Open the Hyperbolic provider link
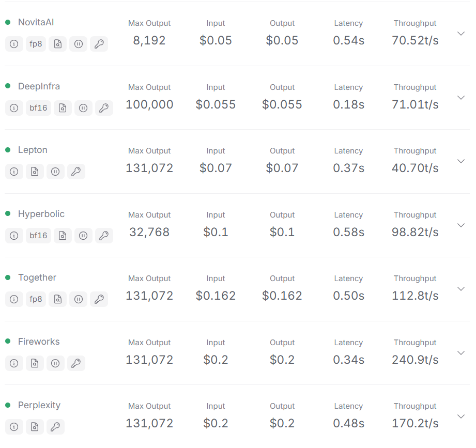 pos(41,214)
